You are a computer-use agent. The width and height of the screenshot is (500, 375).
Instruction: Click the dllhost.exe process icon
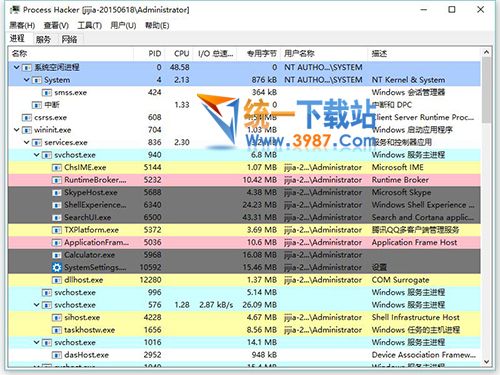pos(57,280)
